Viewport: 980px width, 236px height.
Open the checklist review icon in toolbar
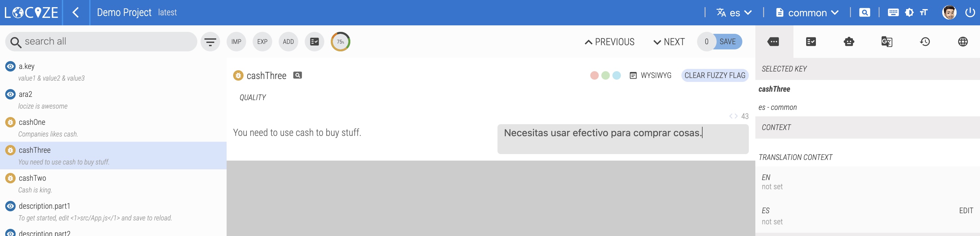pyautogui.click(x=314, y=42)
